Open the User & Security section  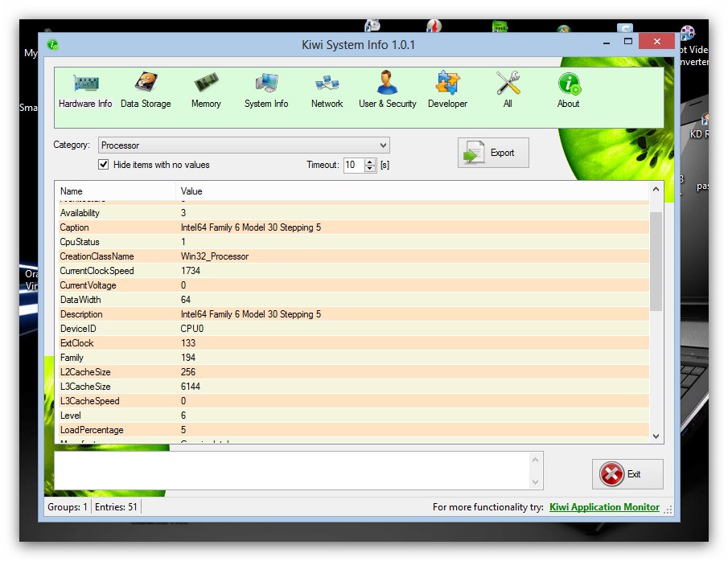point(387,91)
